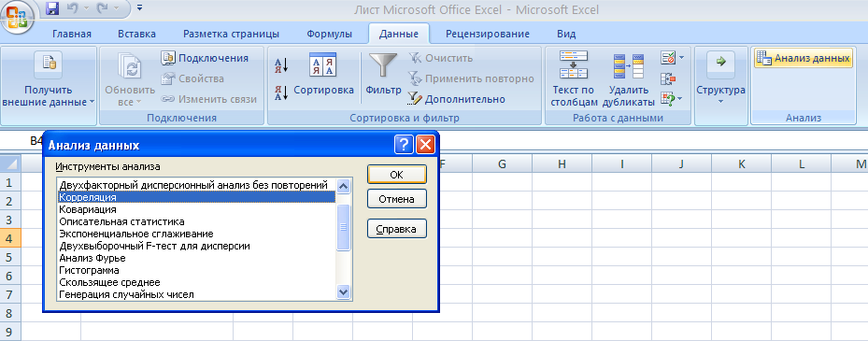Click the analysis list scrollbar thumb
This screenshot has height=341, width=868.
coord(344,227)
